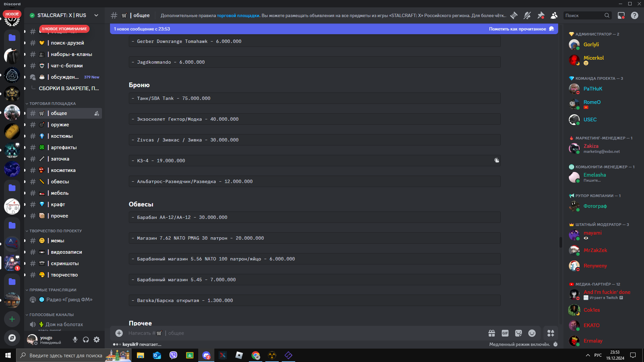Open the emoji picker
The image size is (644, 362).
[x=532, y=333]
